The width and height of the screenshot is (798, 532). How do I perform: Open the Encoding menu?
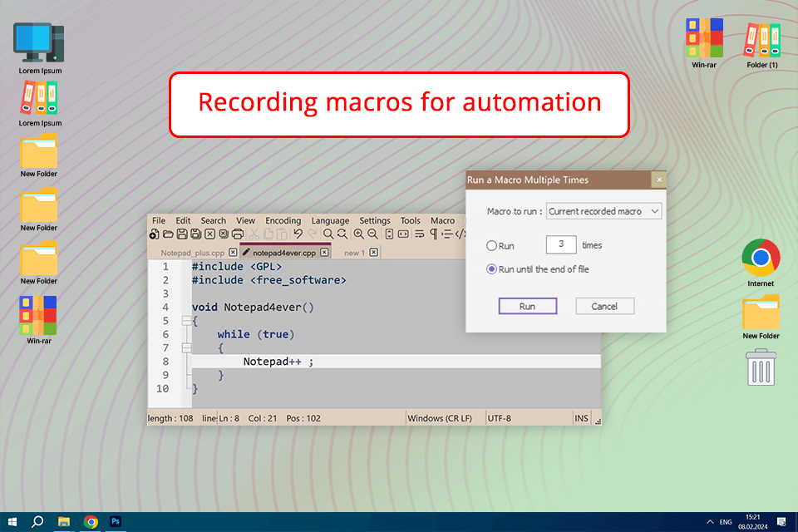[283, 220]
